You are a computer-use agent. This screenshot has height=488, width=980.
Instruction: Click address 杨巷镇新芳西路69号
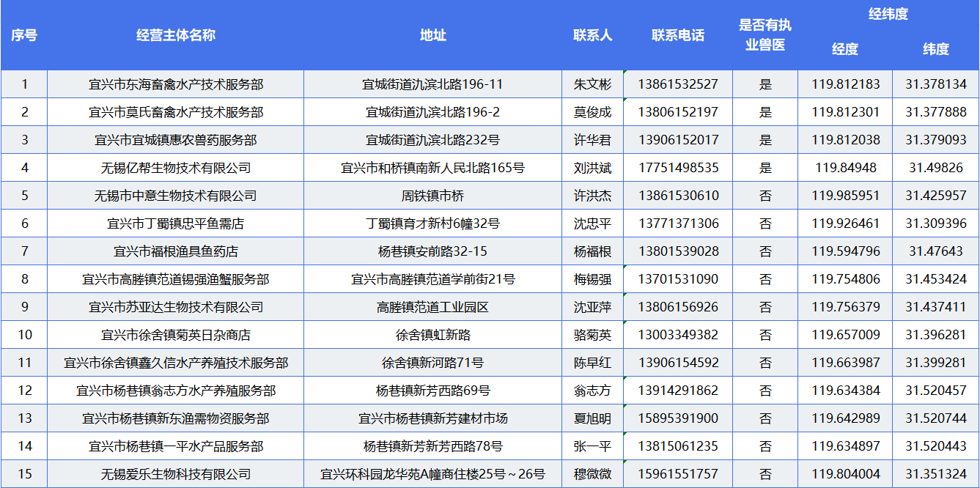(x=433, y=391)
